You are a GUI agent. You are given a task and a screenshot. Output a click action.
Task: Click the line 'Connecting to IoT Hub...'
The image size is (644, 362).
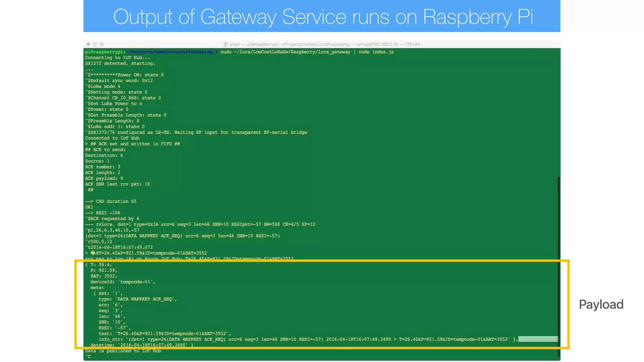tap(117, 58)
